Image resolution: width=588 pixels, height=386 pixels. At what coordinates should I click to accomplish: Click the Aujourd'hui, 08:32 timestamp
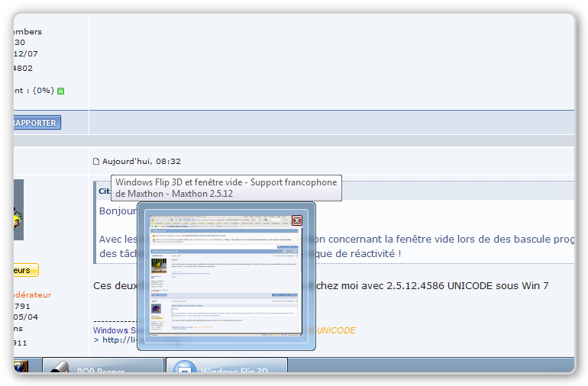click(141, 162)
